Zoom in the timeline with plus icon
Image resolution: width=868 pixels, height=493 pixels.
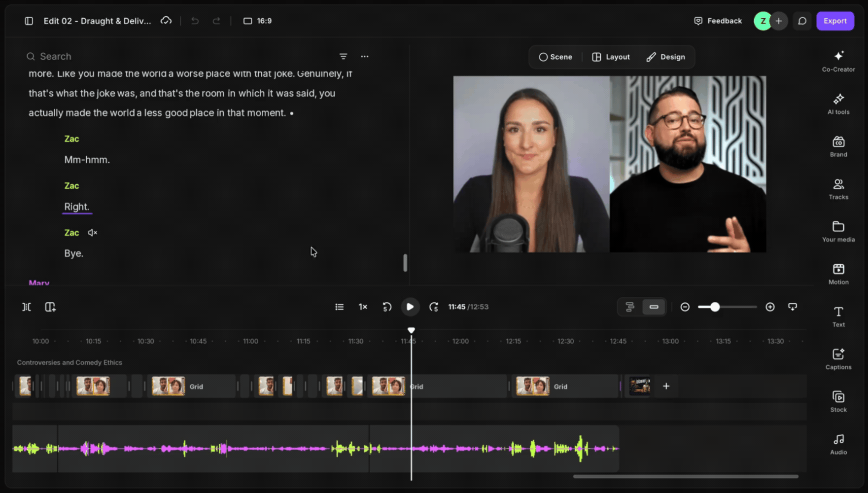click(770, 307)
